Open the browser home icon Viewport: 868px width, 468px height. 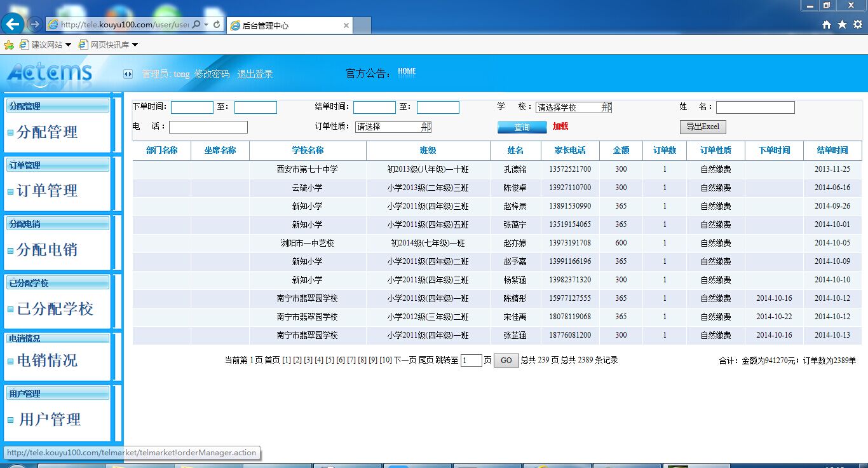pyautogui.click(x=827, y=25)
